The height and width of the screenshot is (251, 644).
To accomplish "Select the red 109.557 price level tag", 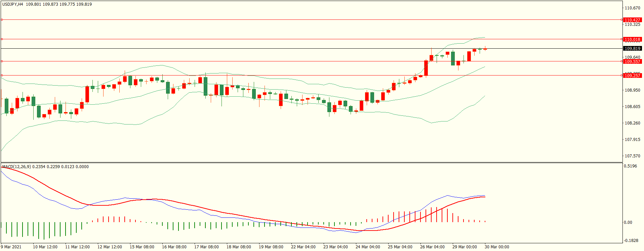I will [632, 61].
